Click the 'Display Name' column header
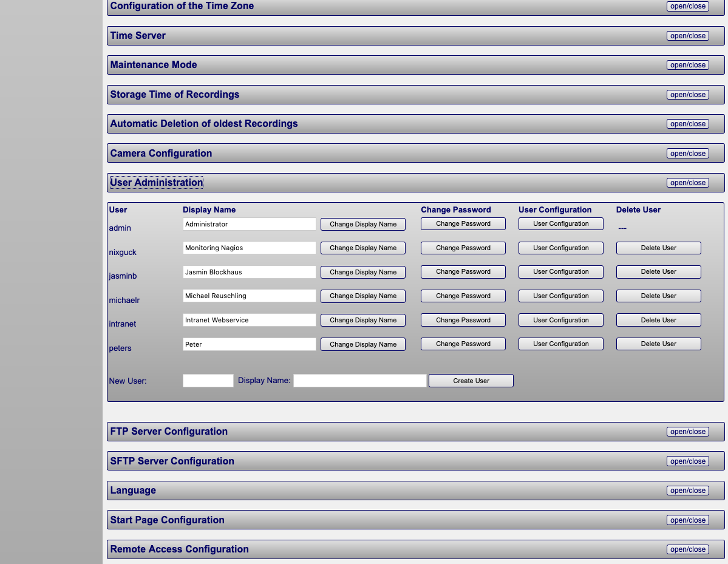The height and width of the screenshot is (564, 728). coord(209,210)
